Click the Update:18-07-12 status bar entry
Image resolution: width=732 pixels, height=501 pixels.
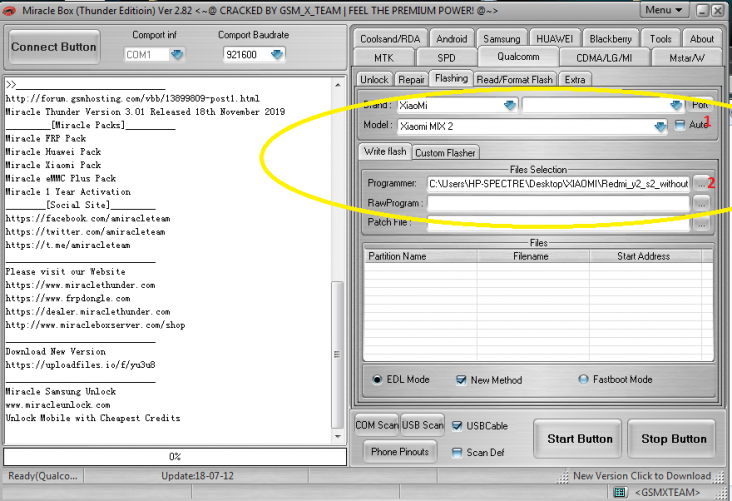[x=197, y=476]
